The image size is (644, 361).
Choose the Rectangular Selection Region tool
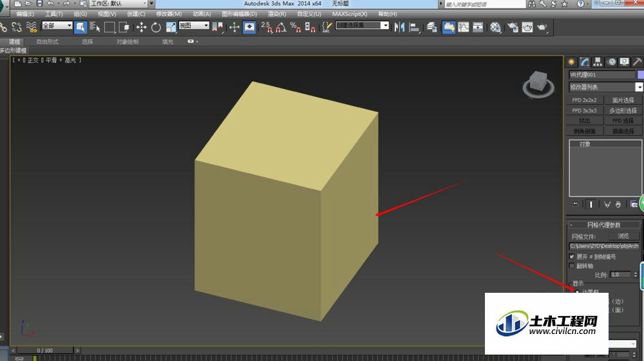(x=109, y=28)
